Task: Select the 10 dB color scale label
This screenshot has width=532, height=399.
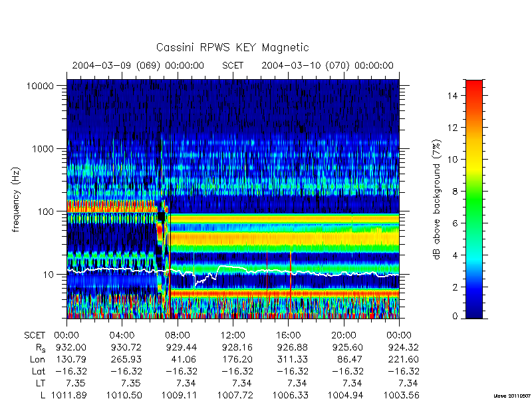Action: [453, 160]
